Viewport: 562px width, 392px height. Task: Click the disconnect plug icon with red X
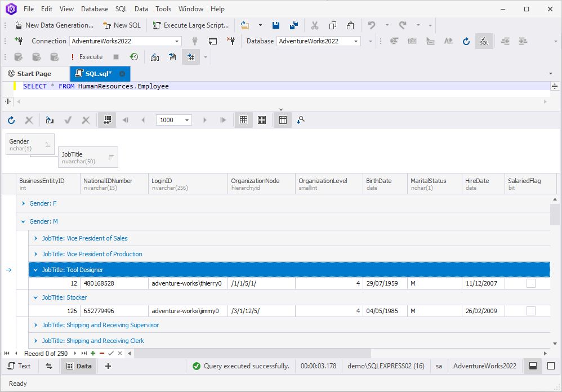(231, 41)
